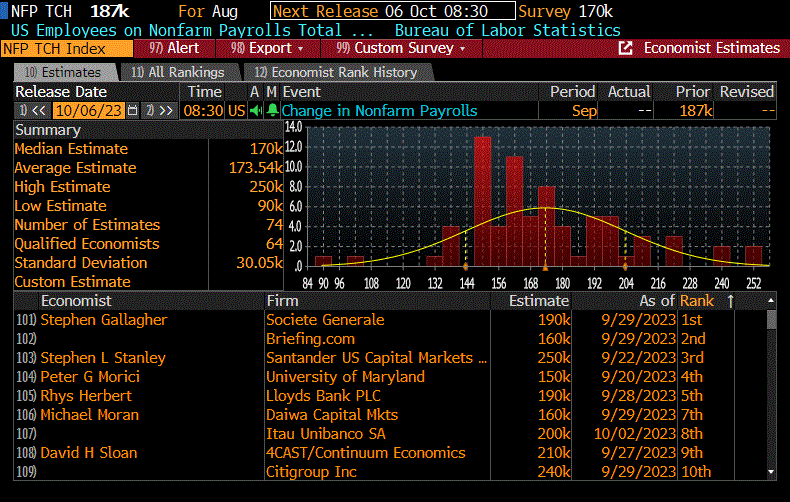This screenshot has width=790, height=502.
Task: Click Societe Generale firm name
Action: [325, 320]
